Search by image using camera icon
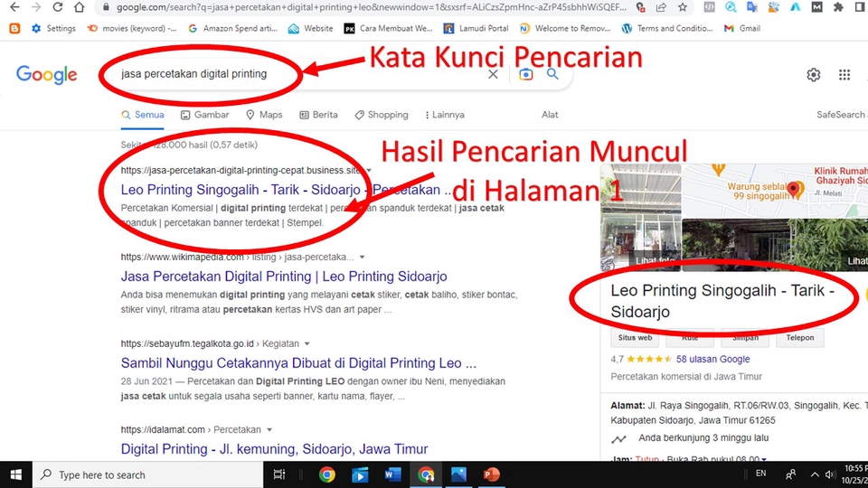 pos(525,74)
